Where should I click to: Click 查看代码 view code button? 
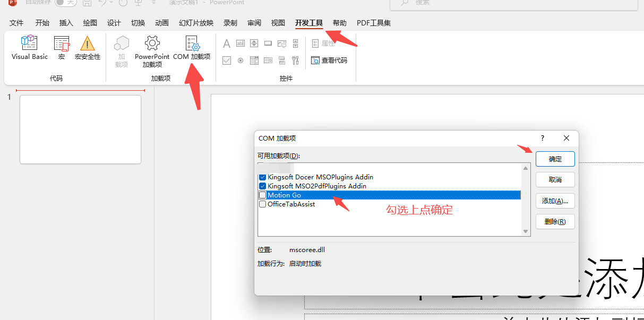click(x=329, y=60)
